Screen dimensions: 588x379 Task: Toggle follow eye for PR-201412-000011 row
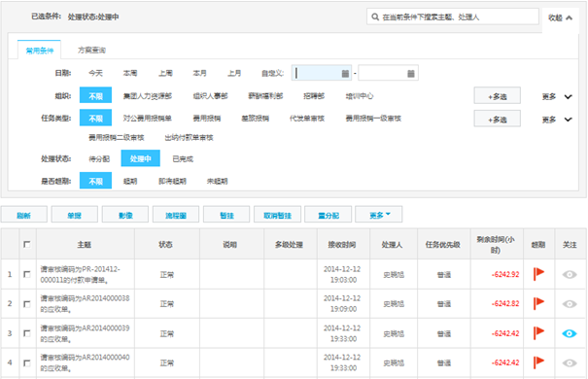(x=570, y=274)
